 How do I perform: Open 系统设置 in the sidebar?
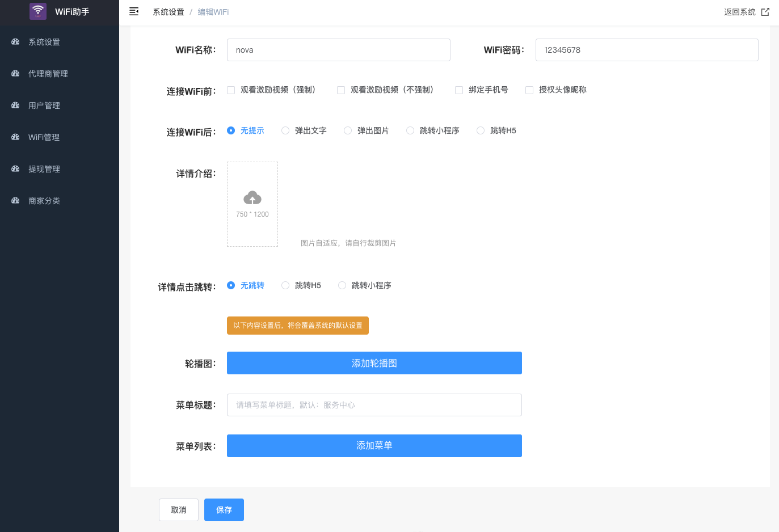[60, 42]
